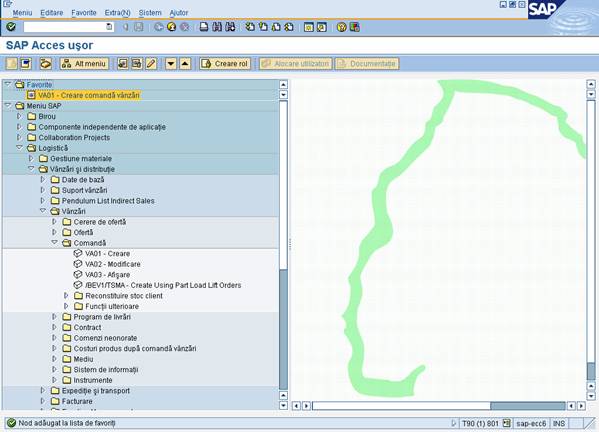This screenshot has width=599, height=432.
Task: Click the Previous Page icon
Action: point(263,27)
